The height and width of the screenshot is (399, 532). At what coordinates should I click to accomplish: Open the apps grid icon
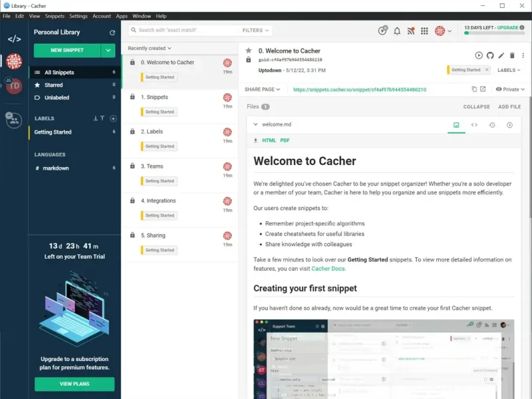tap(424, 31)
